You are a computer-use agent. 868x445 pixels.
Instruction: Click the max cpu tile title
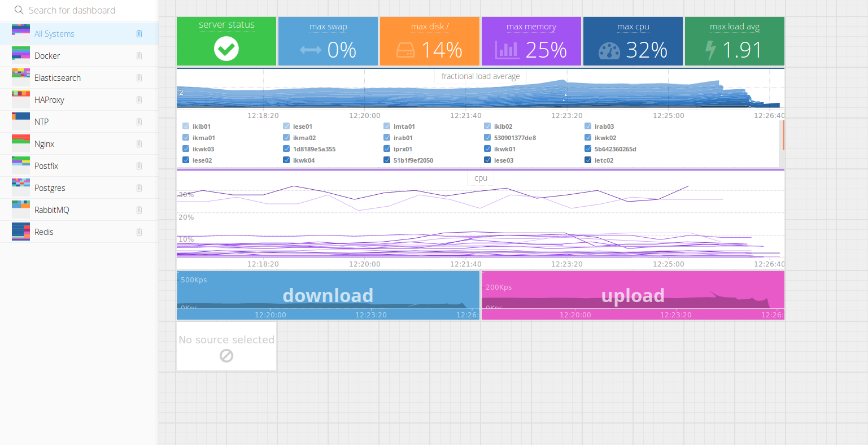(x=633, y=27)
